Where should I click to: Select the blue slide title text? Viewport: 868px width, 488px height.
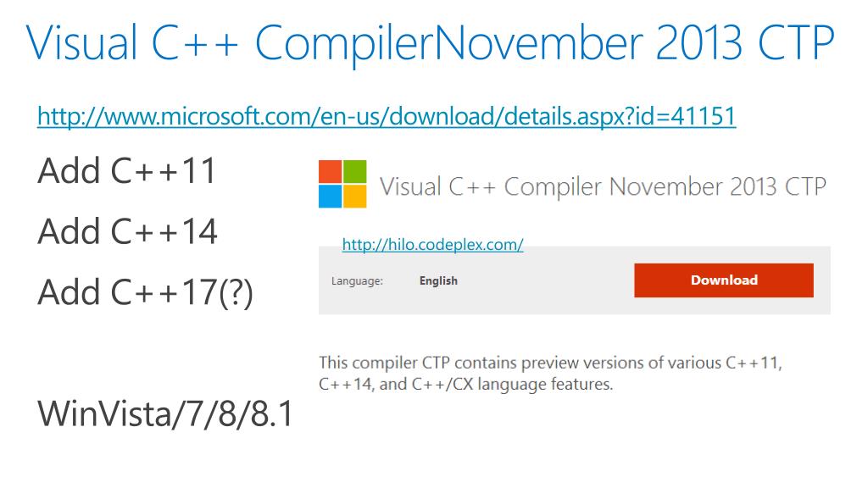click(430, 43)
